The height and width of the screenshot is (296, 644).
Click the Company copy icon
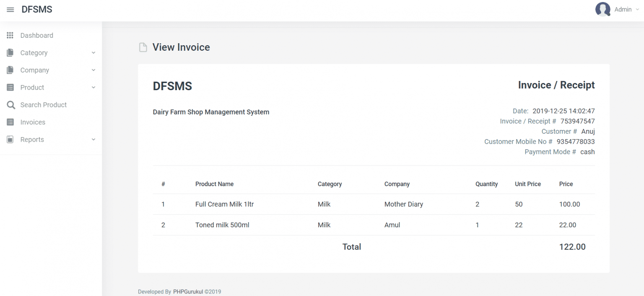pyautogui.click(x=10, y=70)
